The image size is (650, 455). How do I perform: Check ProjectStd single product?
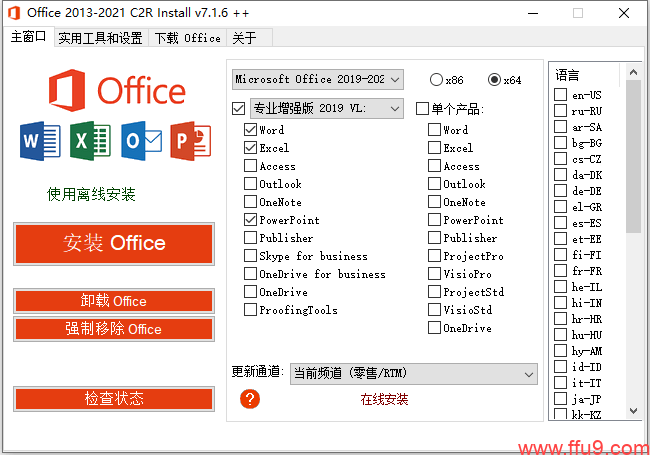pyautogui.click(x=434, y=292)
